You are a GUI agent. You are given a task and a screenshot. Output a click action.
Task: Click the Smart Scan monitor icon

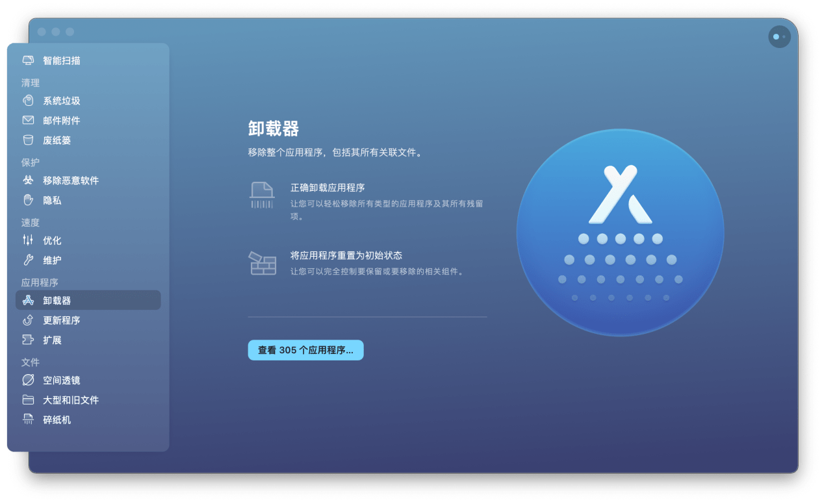28,60
